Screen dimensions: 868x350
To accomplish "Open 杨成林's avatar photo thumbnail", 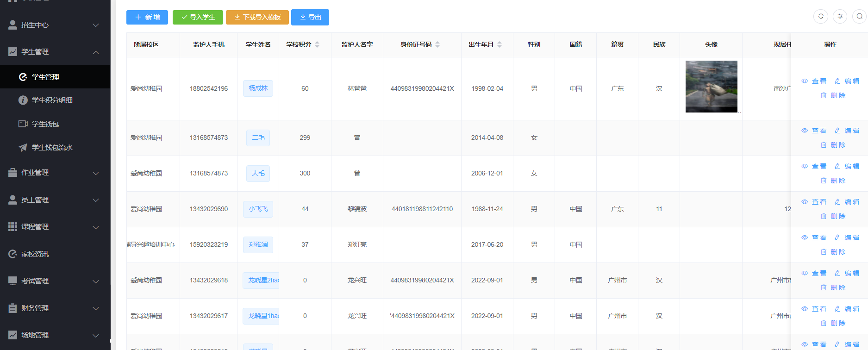I will [711, 87].
